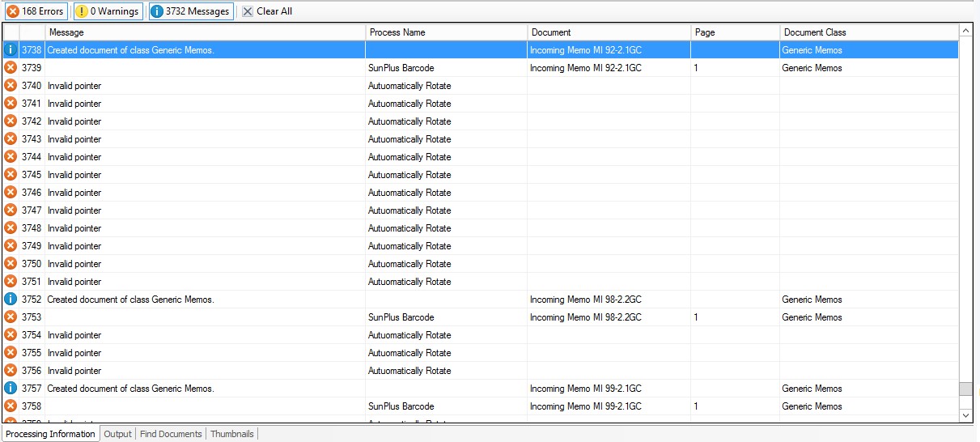Click the error icon on row 3740

click(x=11, y=86)
